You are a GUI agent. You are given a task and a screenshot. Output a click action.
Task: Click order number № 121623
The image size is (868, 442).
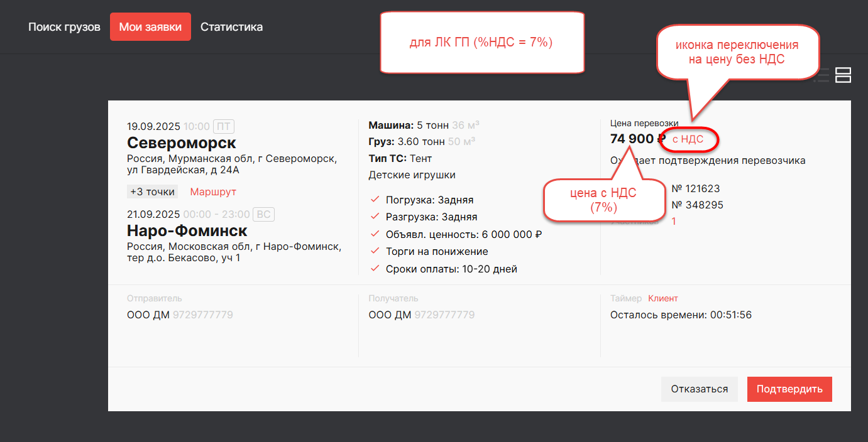point(695,188)
